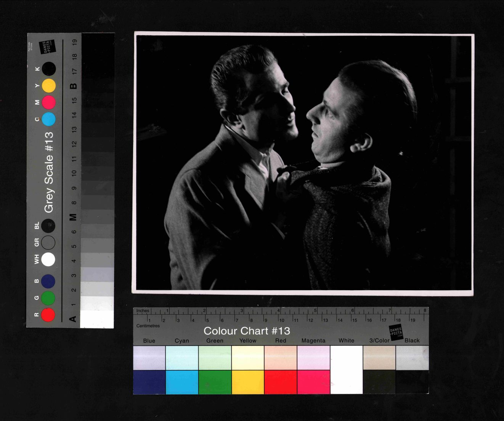This screenshot has width=504, height=421.
Task: Select the grey outlined circle labeled GR
Action: click(x=48, y=243)
